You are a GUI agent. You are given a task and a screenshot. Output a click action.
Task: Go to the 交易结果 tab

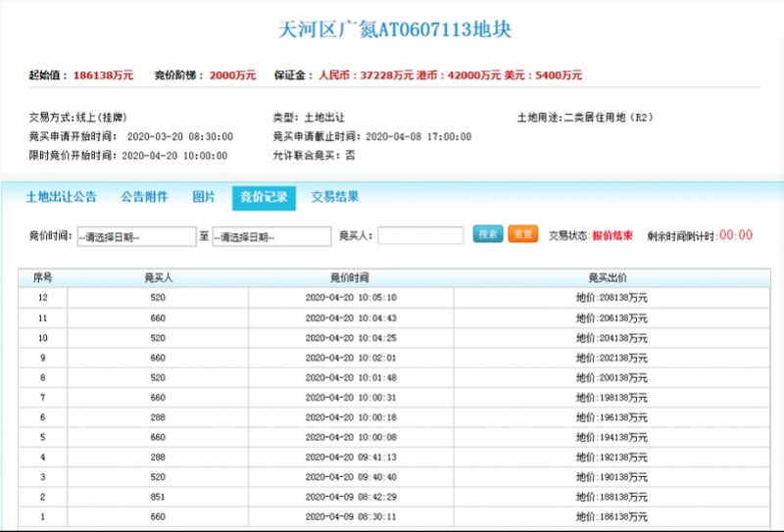coord(335,197)
